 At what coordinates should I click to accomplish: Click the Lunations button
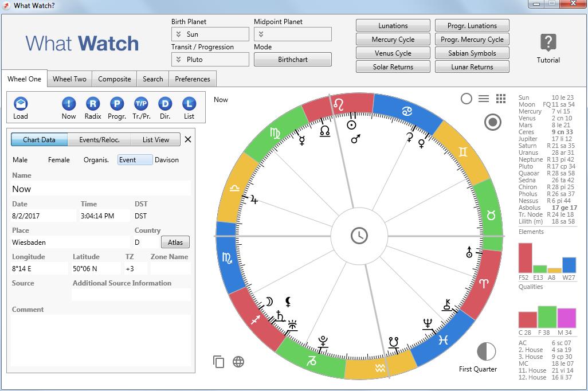tap(393, 26)
